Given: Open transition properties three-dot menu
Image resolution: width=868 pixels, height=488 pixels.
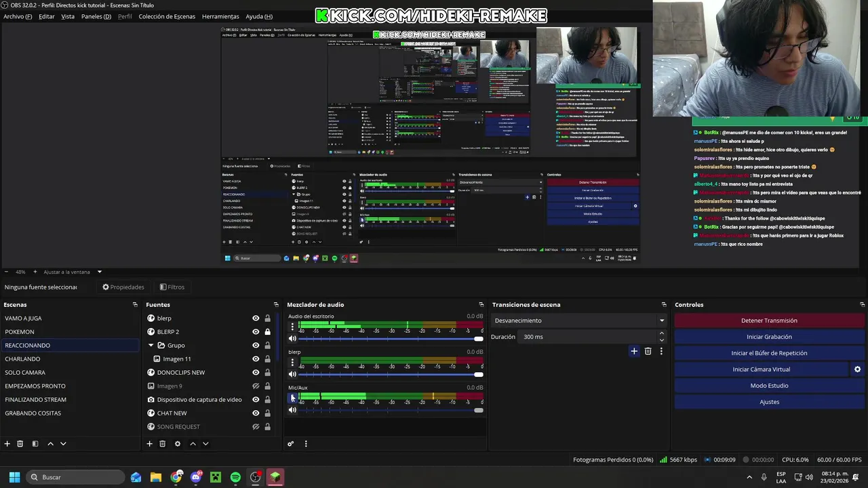Looking at the screenshot, I should (661, 351).
